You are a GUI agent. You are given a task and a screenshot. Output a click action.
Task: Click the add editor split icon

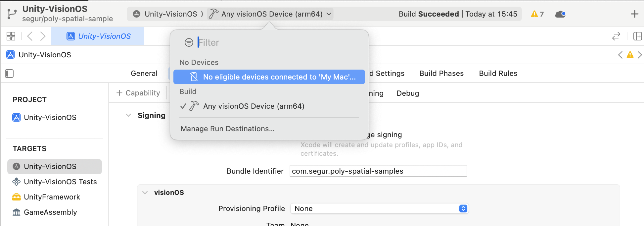pos(637,36)
